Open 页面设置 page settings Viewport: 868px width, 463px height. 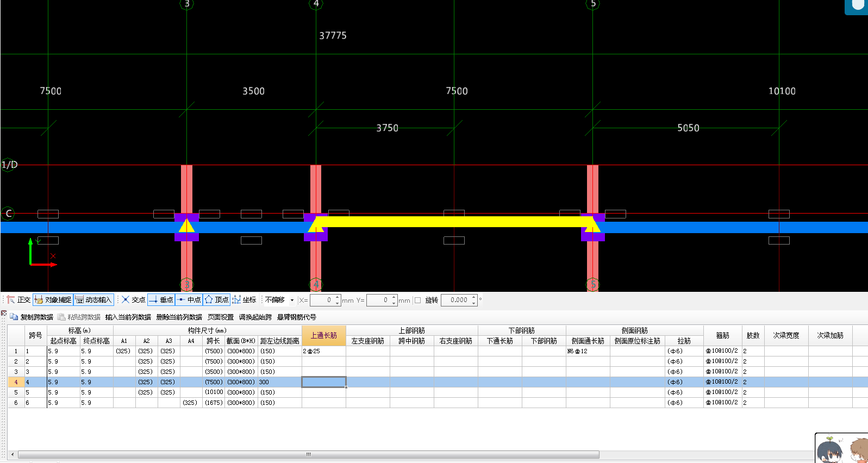point(221,317)
